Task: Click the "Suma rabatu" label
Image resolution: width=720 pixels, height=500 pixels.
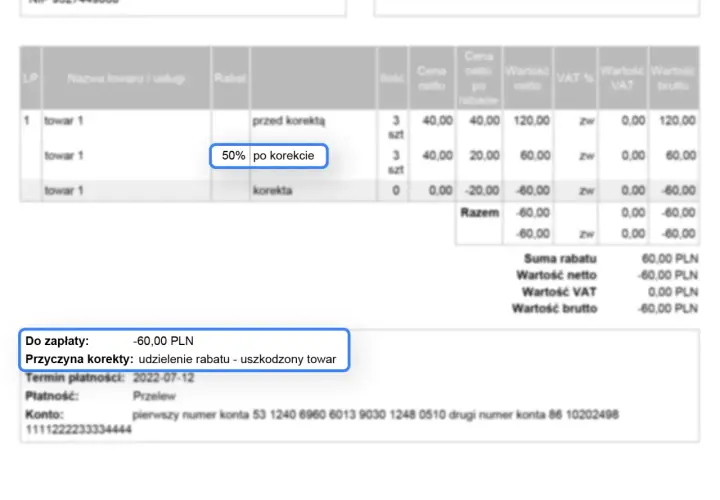Action: point(560,258)
